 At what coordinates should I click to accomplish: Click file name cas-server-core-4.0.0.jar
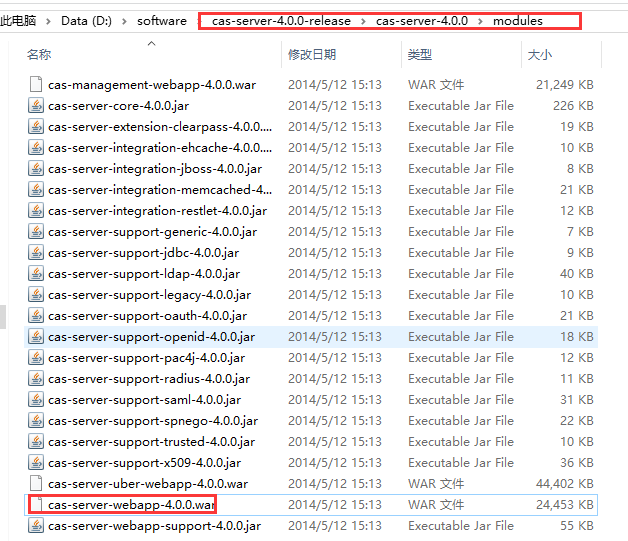(118, 106)
